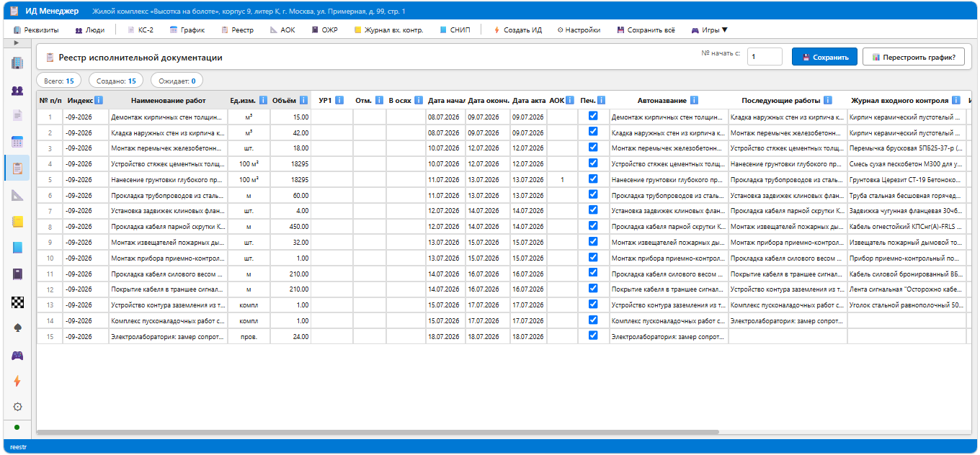
Task: Open Реестр in the top toolbar
Action: pyautogui.click(x=237, y=30)
